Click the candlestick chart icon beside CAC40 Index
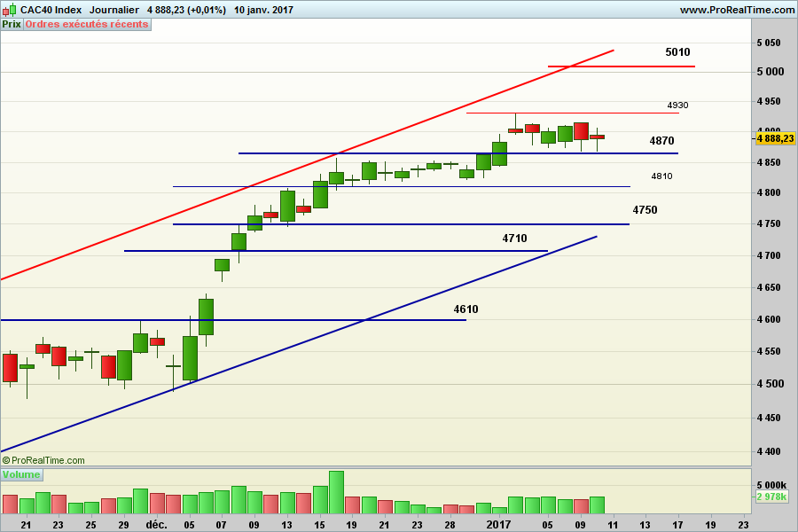Screen dimensions: 798x532 [x=9, y=10]
